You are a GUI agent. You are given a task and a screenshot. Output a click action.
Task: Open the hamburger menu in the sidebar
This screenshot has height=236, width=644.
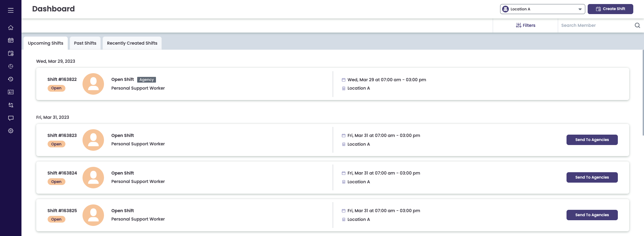(11, 10)
